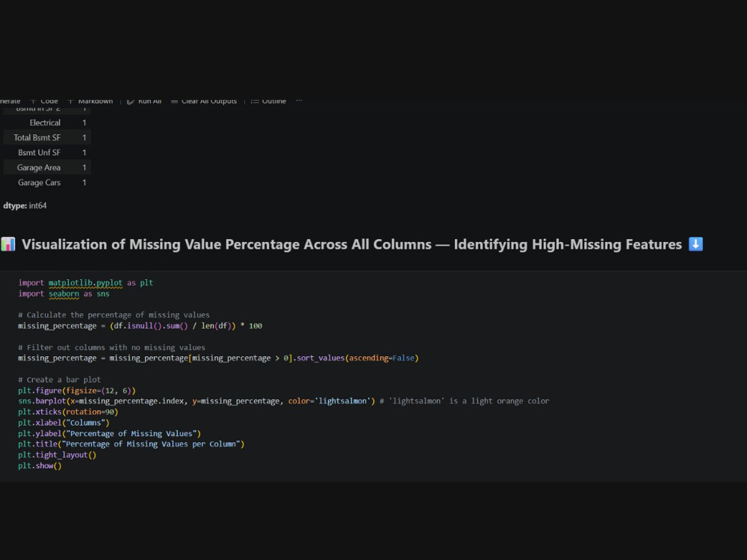Click the 'Filter out columns with no missing values' comment

click(x=111, y=348)
